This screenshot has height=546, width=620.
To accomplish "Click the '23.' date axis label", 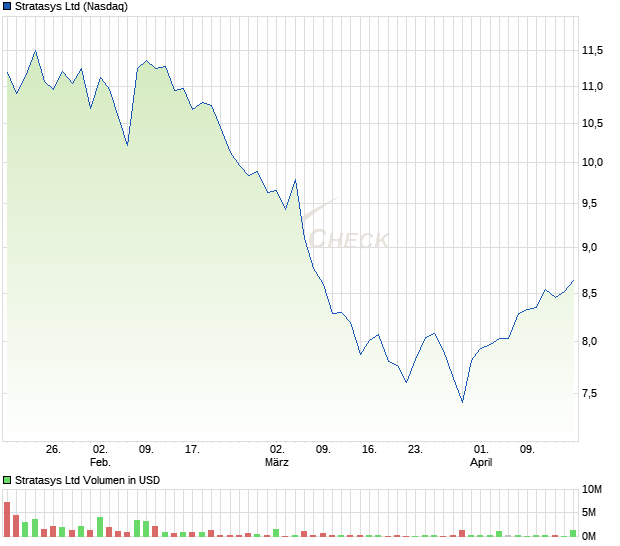I will [x=415, y=450].
